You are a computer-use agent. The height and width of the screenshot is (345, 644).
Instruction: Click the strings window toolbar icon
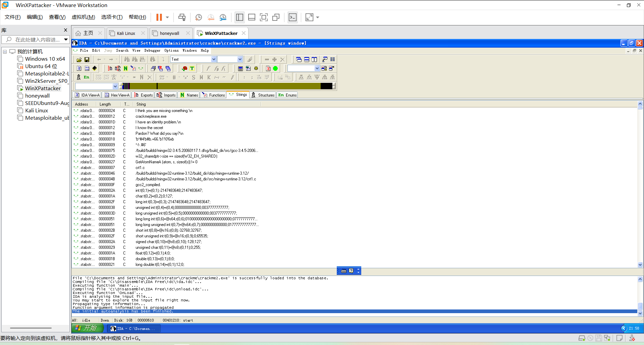[x=141, y=68]
